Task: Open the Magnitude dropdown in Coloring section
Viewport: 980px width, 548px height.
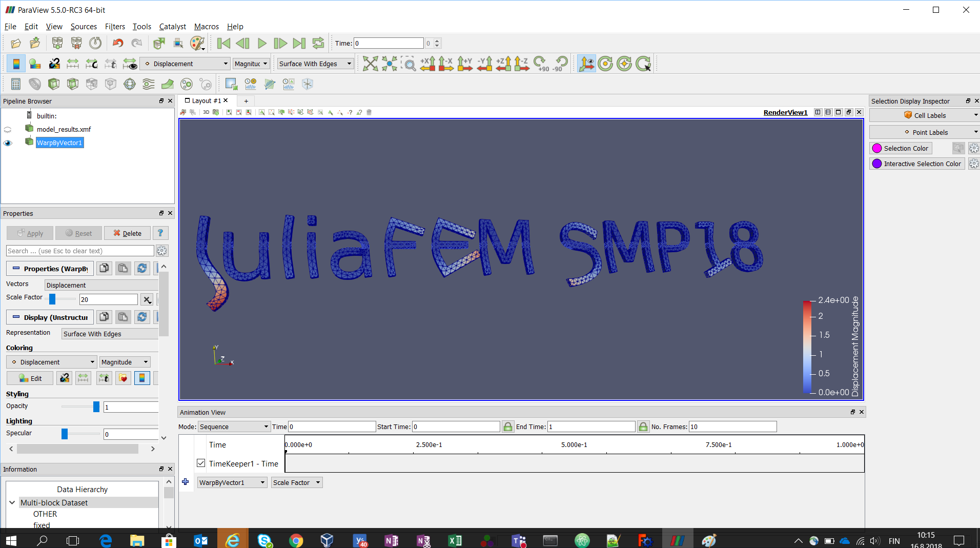Action: click(x=125, y=362)
